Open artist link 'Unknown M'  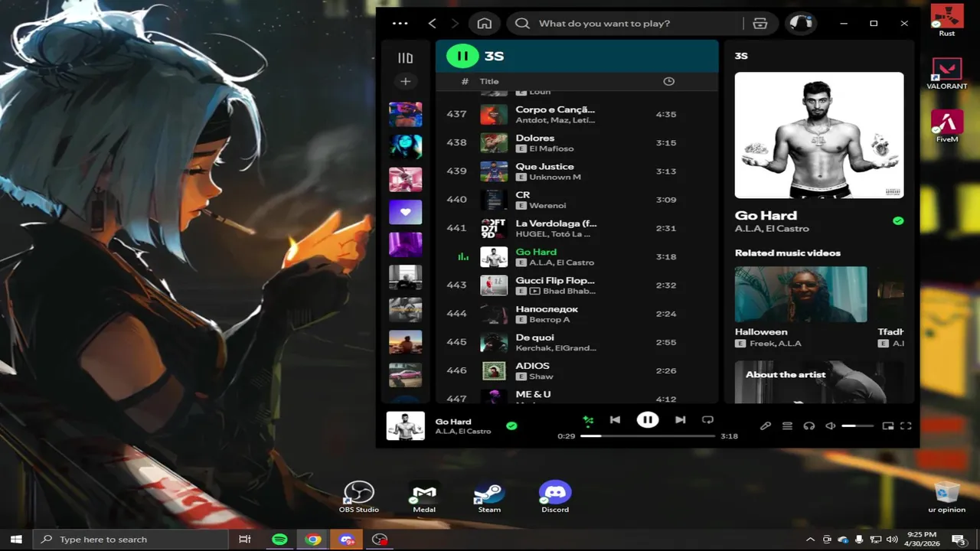(555, 177)
